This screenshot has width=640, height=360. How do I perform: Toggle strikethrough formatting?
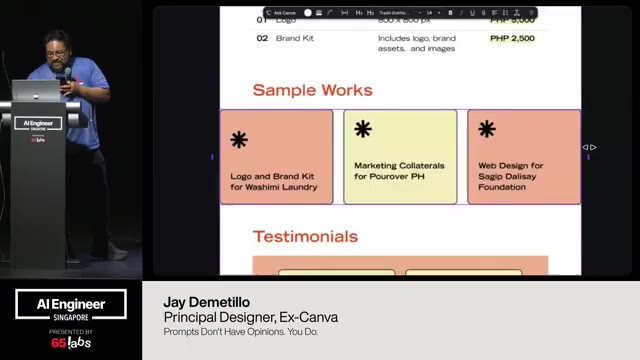[483, 13]
